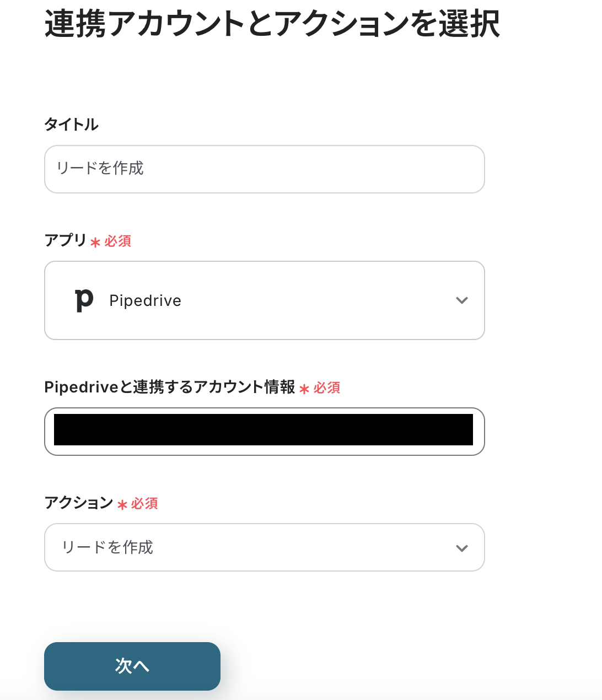Image resolution: width=602 pixels, height=700 pixels.
Task: Click the Pipedrive name in app selector
Action: tap(145, 300)
